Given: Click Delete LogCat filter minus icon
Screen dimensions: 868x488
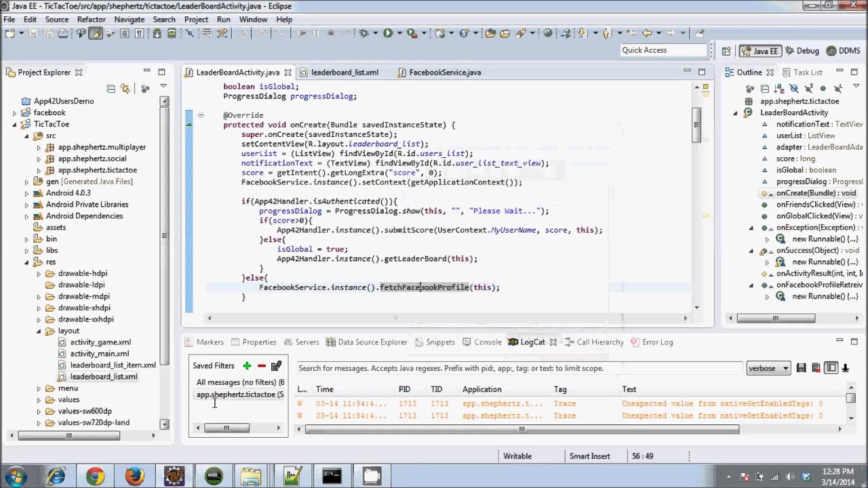Looking at the screenshot, I should tap(261, 366).
